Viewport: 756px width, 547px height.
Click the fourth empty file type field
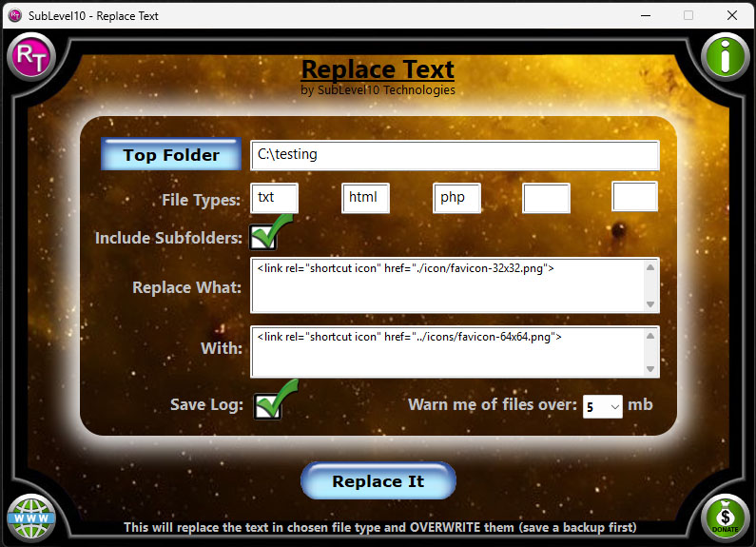coord(546,198)
